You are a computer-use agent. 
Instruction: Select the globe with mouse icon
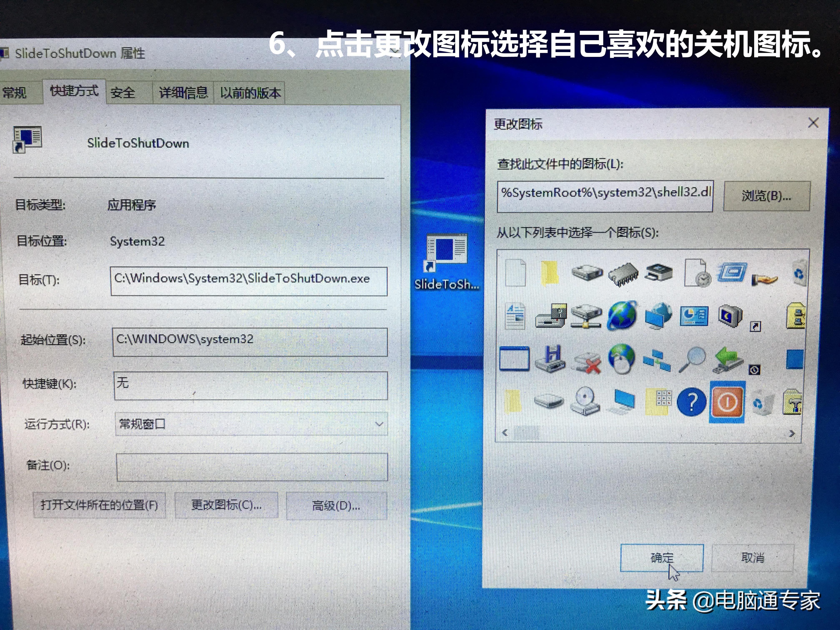[x=622, y=359]
